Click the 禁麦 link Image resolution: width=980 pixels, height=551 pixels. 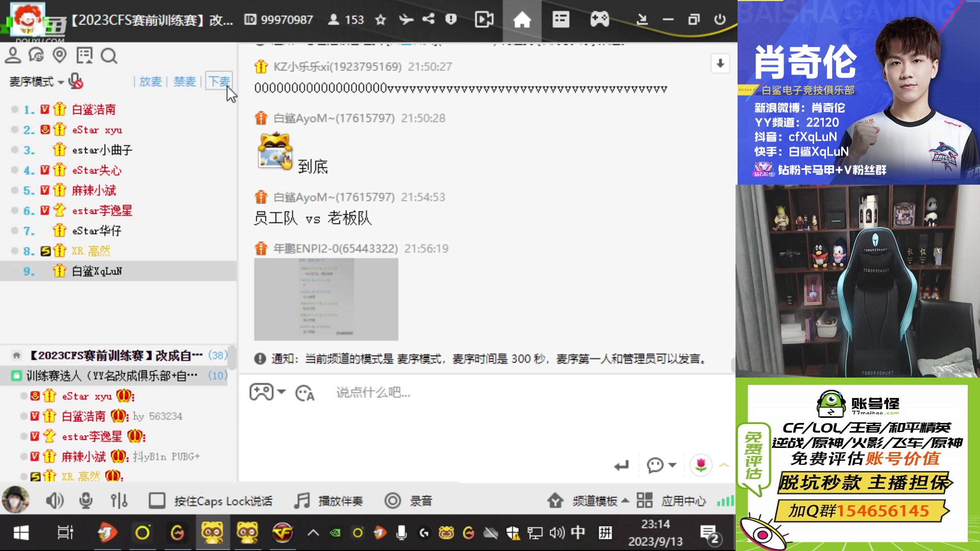pos(185,82)
